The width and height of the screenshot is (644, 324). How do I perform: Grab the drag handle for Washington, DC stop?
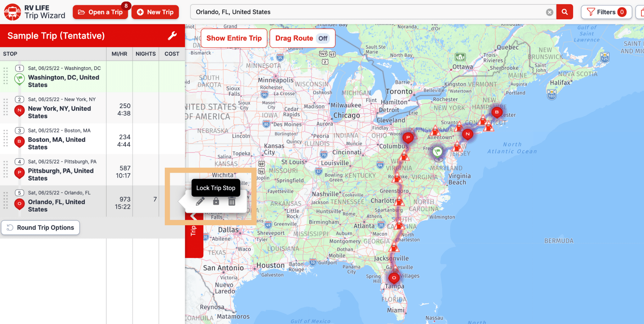coord(5,76)
